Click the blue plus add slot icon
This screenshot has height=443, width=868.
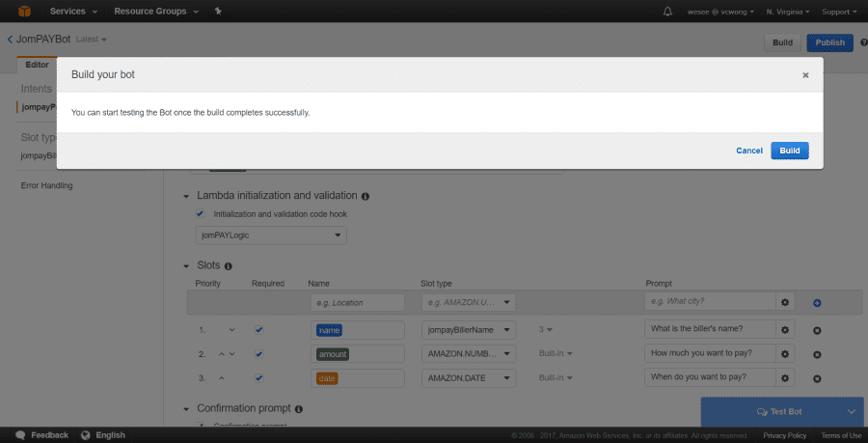coord(817,303)
